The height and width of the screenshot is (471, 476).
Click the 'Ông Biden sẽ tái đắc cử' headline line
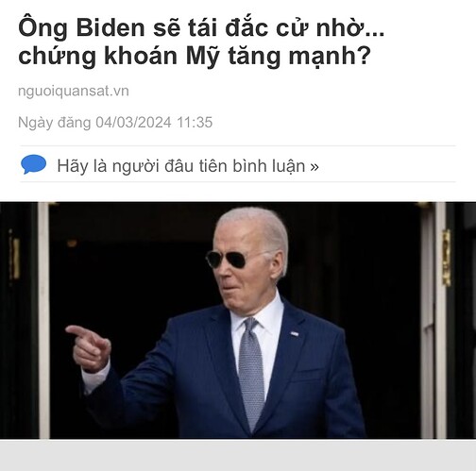pos(201,28)
